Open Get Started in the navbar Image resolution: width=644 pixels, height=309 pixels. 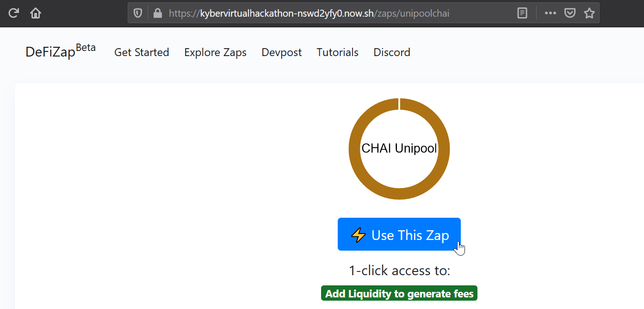[x=142, y=52]
